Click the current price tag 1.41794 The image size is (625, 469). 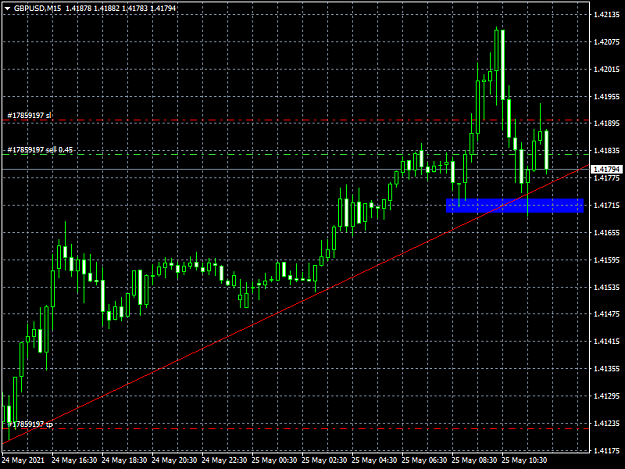tap(607, 169)
